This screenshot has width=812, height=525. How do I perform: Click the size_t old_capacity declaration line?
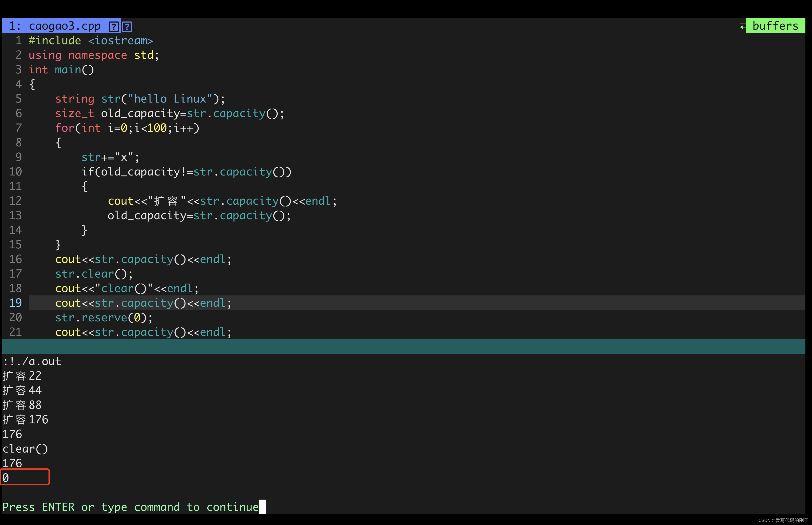point(170,114)
